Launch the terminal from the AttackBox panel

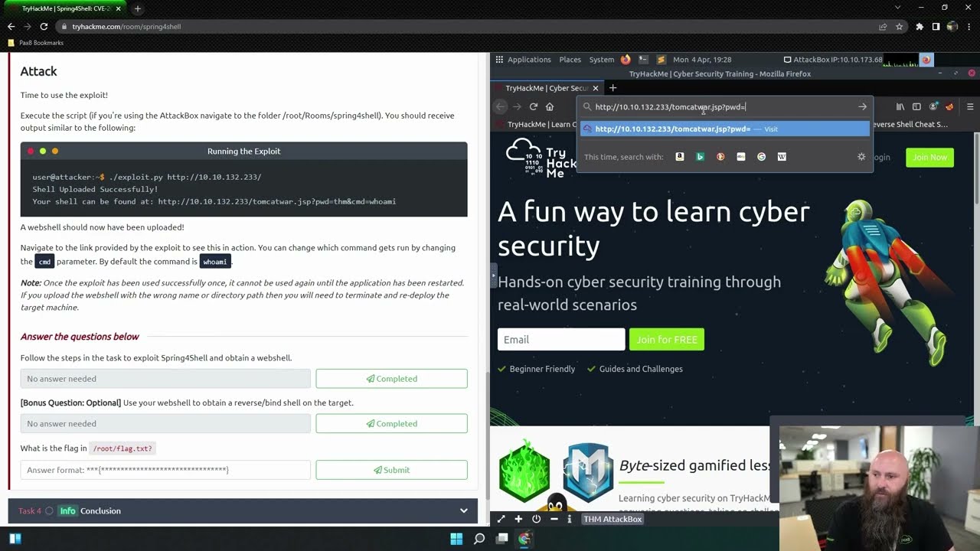pyautogui.click(x=643, y=60)
